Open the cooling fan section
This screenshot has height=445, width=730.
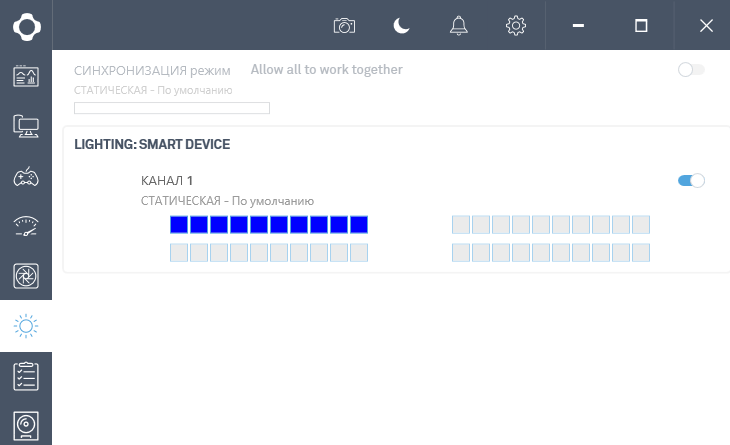(x=26, y=276)
